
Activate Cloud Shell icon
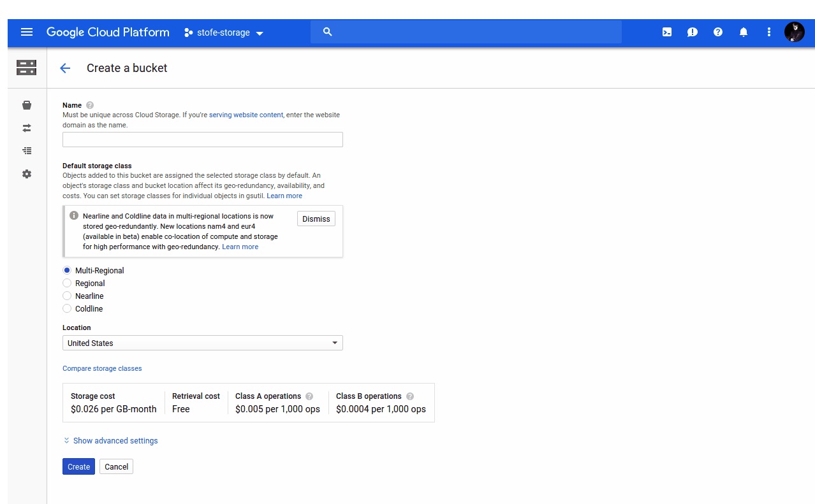pyautogui.click(x=666, y=32)
